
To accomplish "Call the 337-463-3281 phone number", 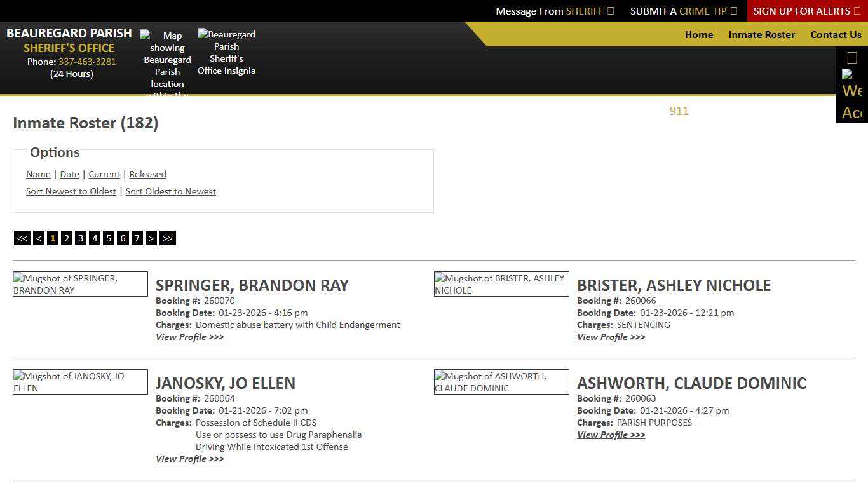I will (x=87, y=62).
